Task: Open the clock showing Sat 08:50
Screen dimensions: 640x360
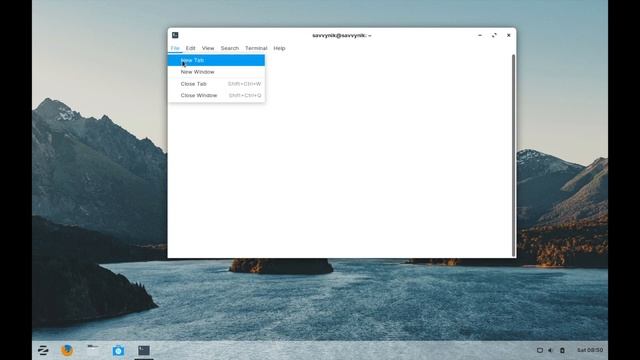Action: pyautogui.click(x=590, y=350)
